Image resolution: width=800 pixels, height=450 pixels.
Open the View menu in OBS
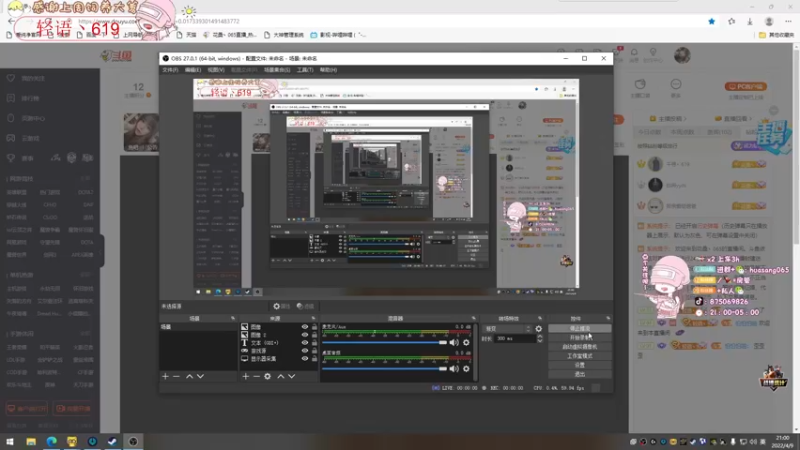pos(216,70)
